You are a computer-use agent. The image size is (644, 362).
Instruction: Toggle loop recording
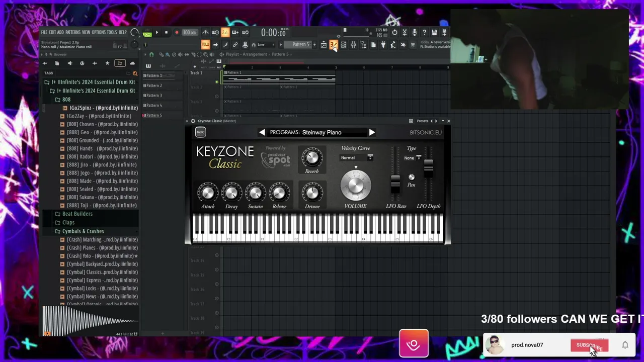245,32
